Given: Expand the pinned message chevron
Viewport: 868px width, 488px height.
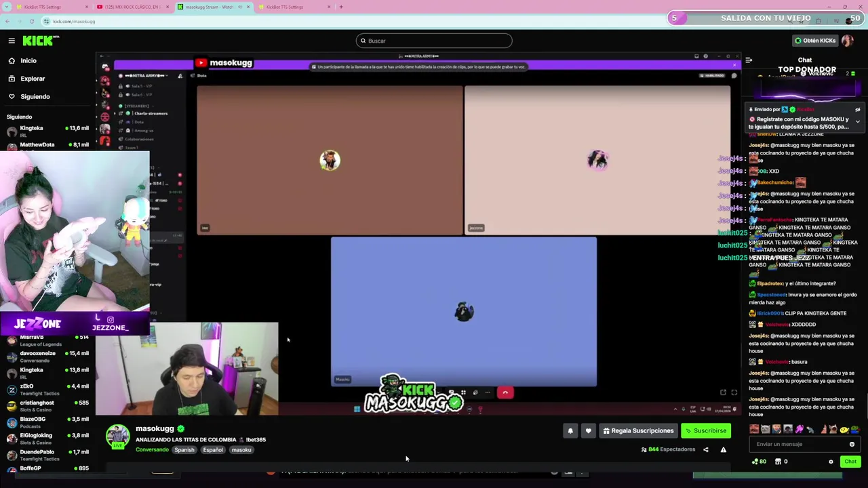Looking at the screenshot, I should (857, 121).
